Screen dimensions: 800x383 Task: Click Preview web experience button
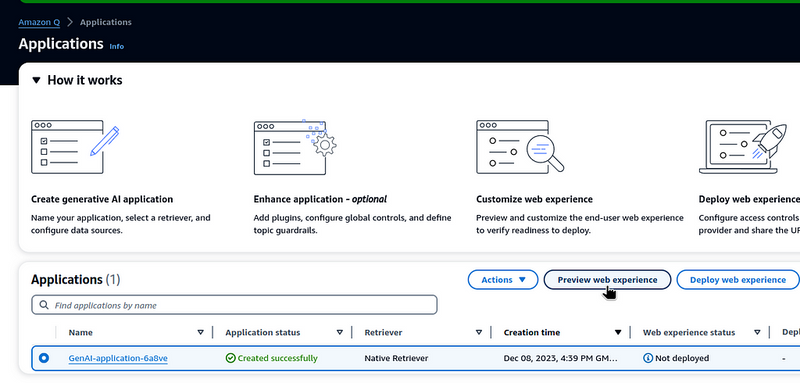[x=607, y=279]
